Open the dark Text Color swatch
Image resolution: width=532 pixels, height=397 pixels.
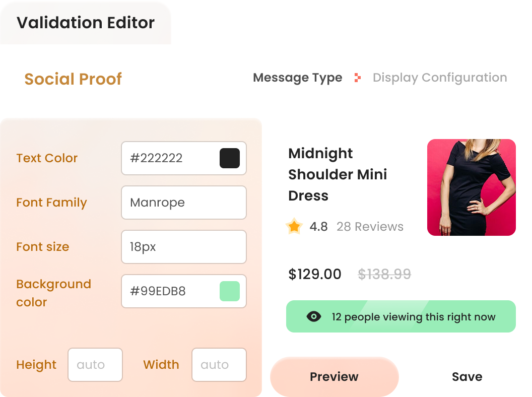(x=230, y=158)
